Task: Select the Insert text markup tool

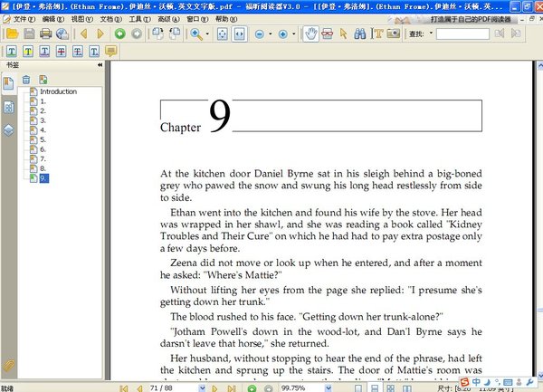Action: point(94,52)
